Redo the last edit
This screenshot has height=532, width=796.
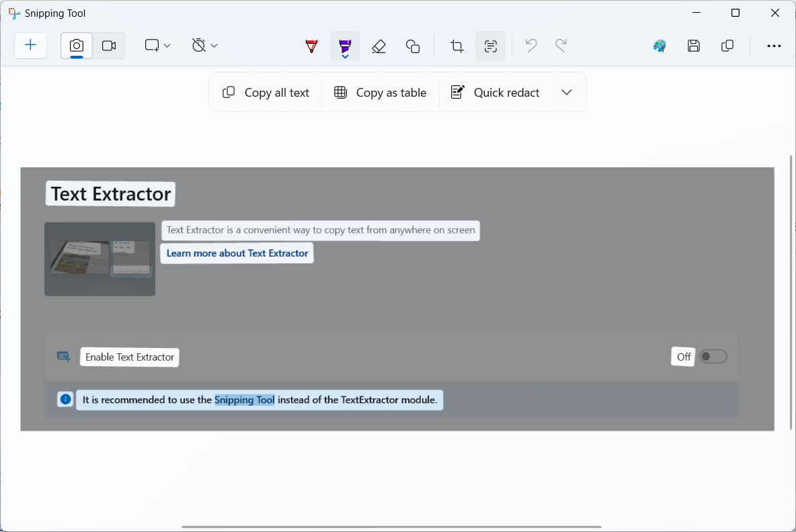click(561, 46)
